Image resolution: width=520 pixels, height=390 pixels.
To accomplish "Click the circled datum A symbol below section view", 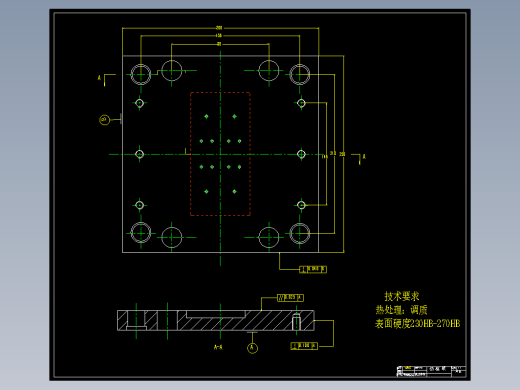I will 252,348.
